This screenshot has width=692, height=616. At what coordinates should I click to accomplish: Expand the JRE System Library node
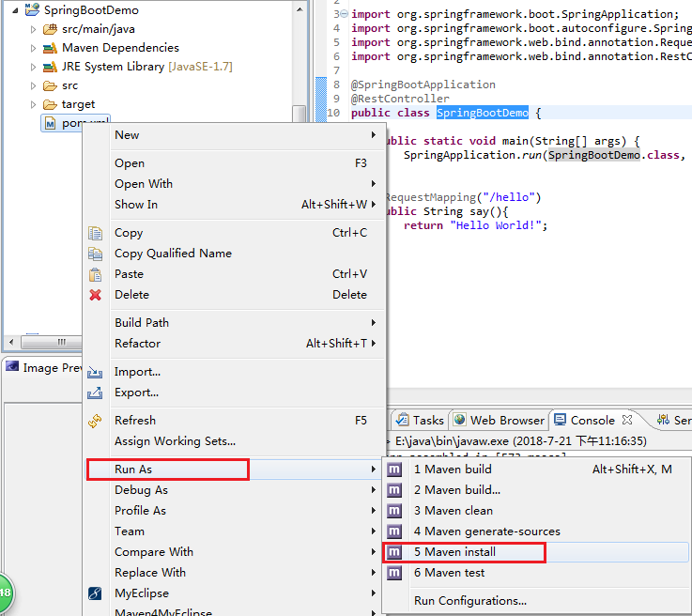click(34, 67)
